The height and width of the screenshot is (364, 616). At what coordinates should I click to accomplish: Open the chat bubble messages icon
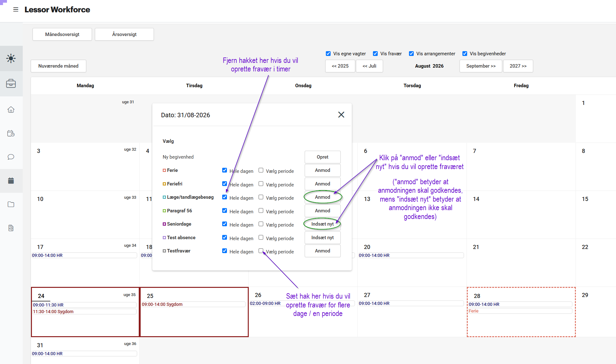tap(11, 157)
